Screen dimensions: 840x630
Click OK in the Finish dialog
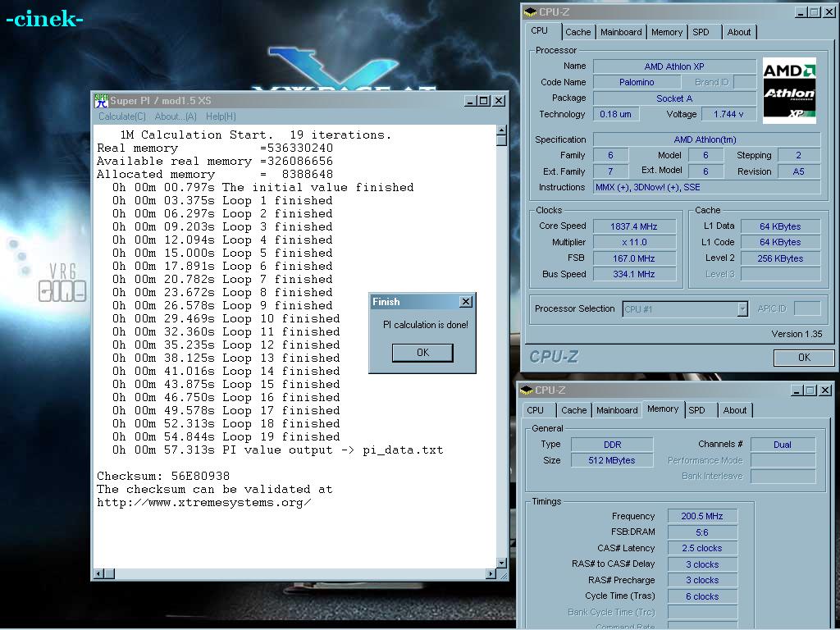click(422, 353)
